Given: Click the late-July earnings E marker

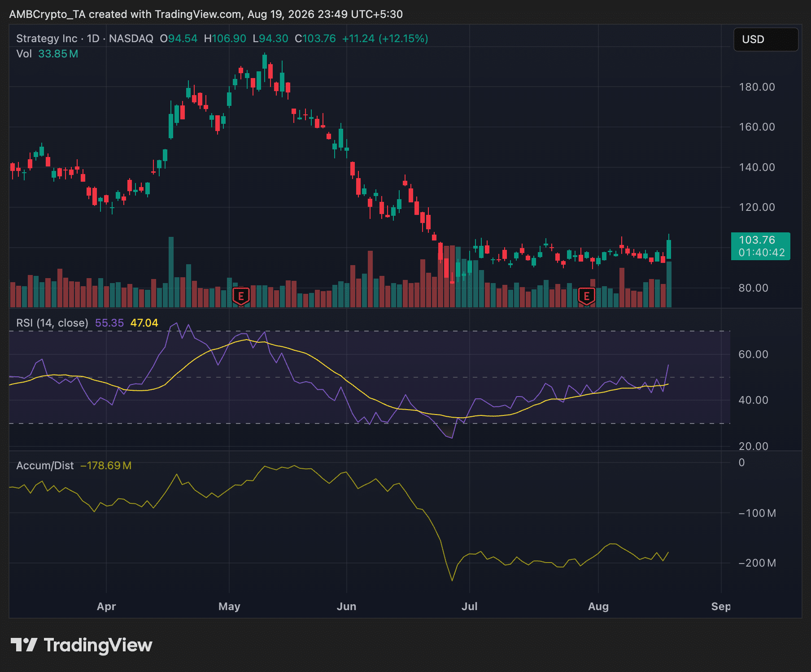Looking at the screenshot, I should point(586,296).
